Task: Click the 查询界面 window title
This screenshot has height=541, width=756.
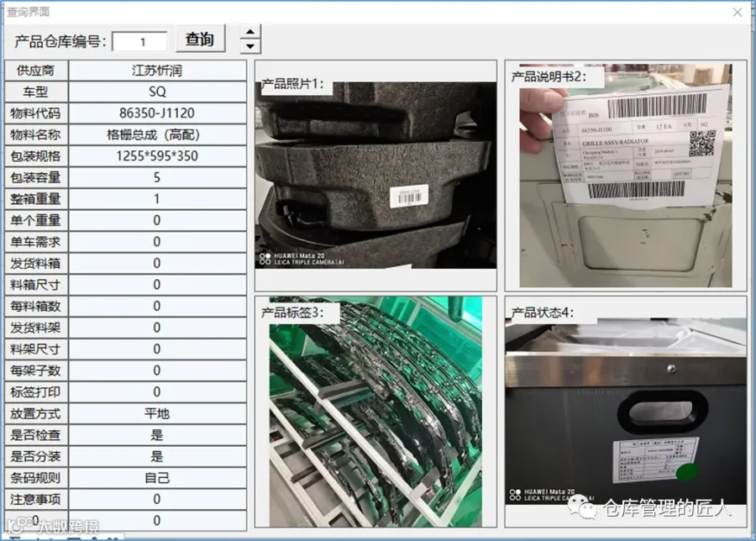Action: point(28,12)
